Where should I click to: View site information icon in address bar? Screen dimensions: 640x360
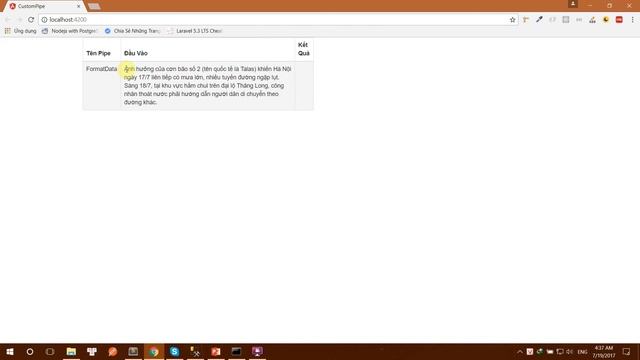[x=44, y=20]
